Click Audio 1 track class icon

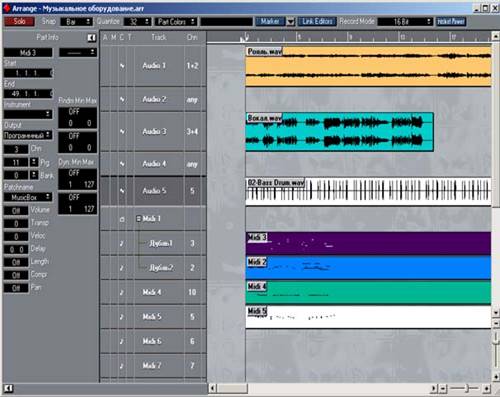tap(122, 66)
